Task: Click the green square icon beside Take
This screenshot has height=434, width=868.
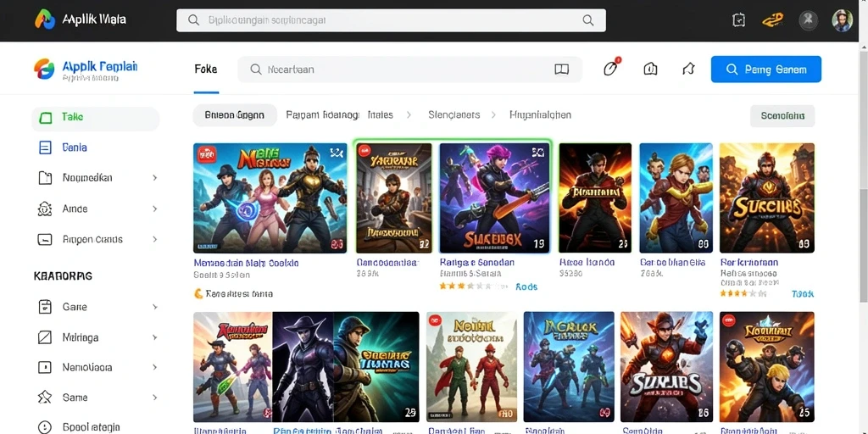Action: [46, 117]
